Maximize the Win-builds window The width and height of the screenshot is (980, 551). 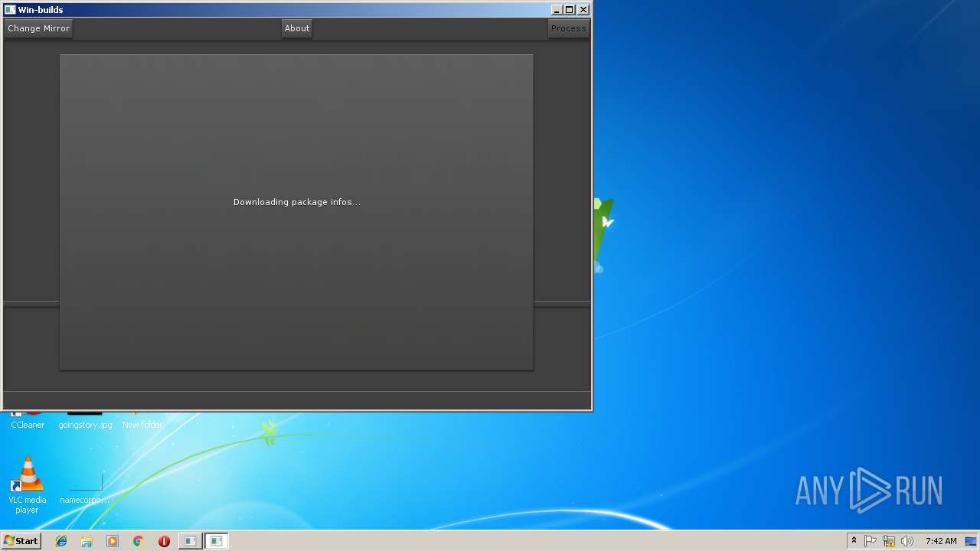570,10
